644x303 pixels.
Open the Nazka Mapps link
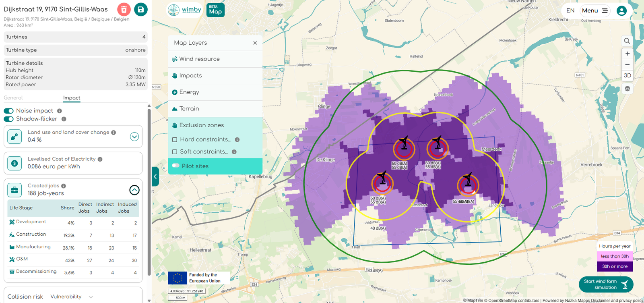[578, 301]
